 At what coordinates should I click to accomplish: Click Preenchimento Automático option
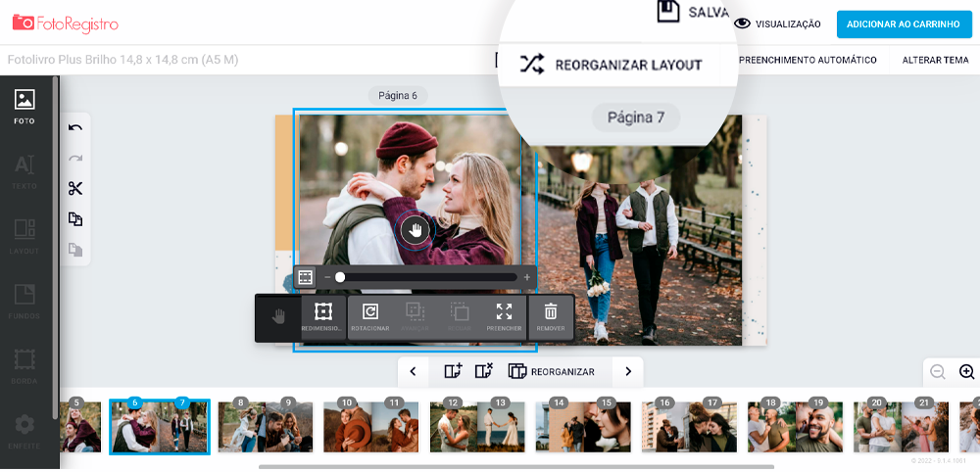(807, 61)
